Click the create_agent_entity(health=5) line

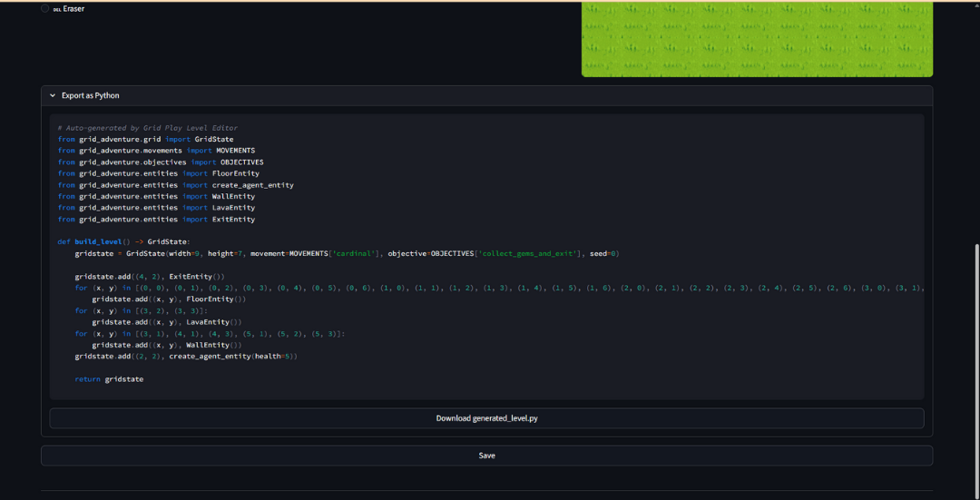(186, 357)
